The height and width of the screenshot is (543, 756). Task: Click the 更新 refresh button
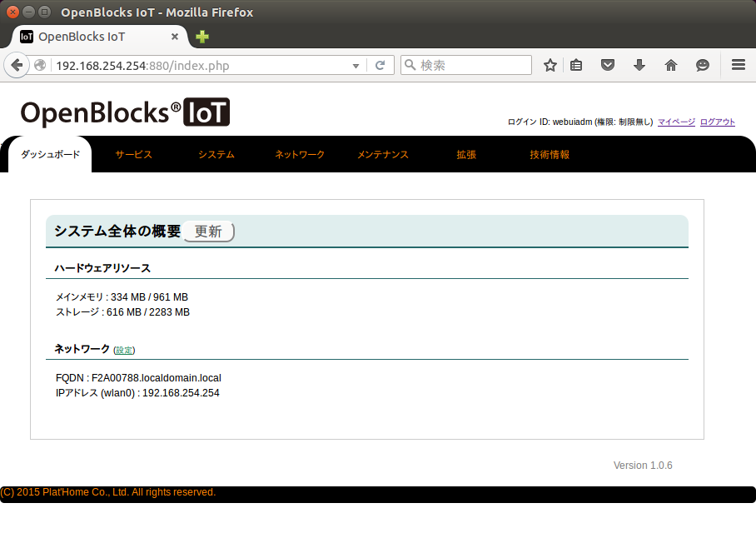pos(208,232)
